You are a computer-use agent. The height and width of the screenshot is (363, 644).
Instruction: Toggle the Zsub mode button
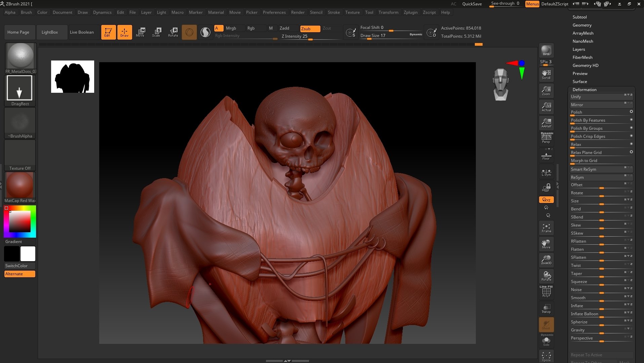point(310,29)
